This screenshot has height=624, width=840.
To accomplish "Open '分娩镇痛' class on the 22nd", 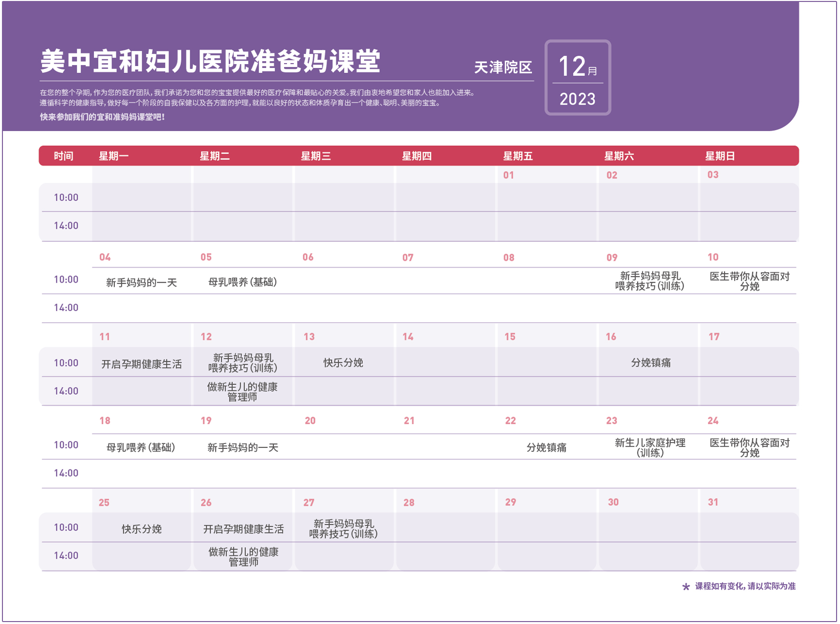I will 546,447.
